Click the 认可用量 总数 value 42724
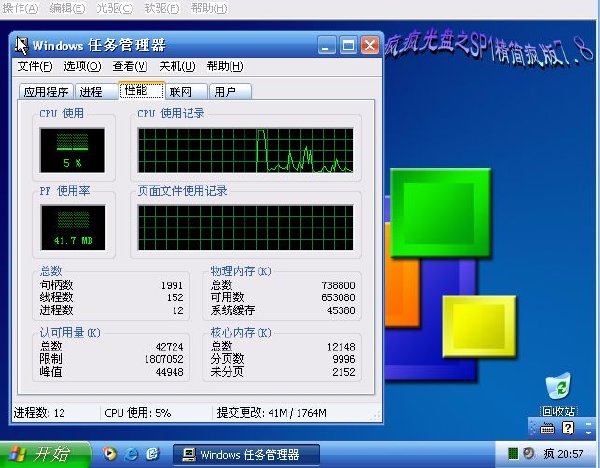This screenshot has width=600, height=468. [170, 347]
